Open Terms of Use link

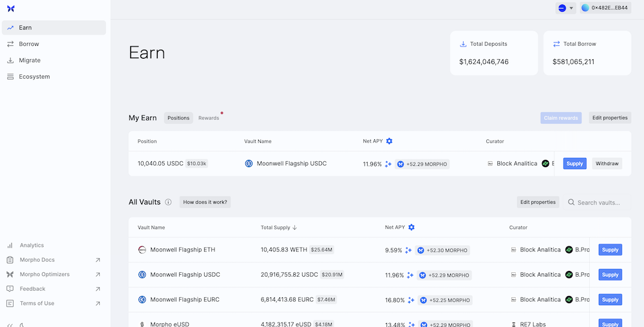54,304
